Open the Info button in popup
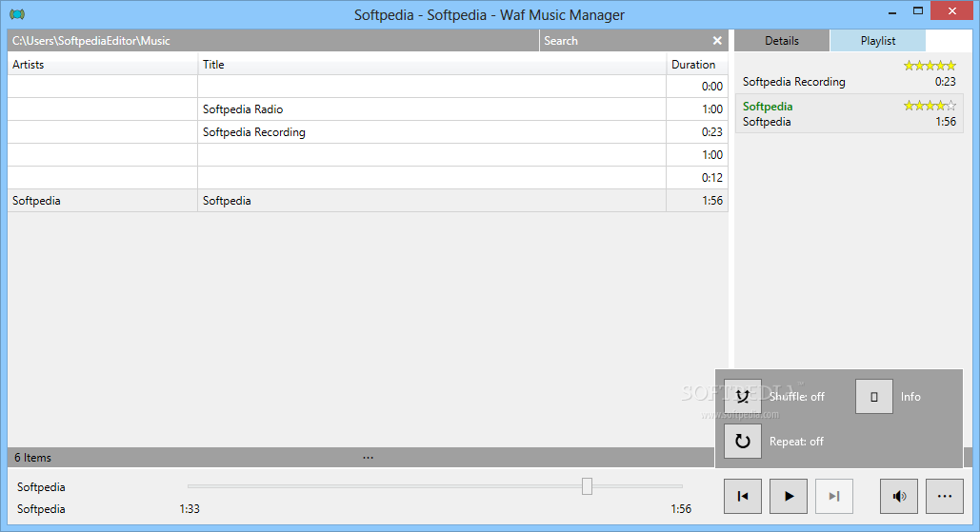The image size is (980, 532). (873, 397)
